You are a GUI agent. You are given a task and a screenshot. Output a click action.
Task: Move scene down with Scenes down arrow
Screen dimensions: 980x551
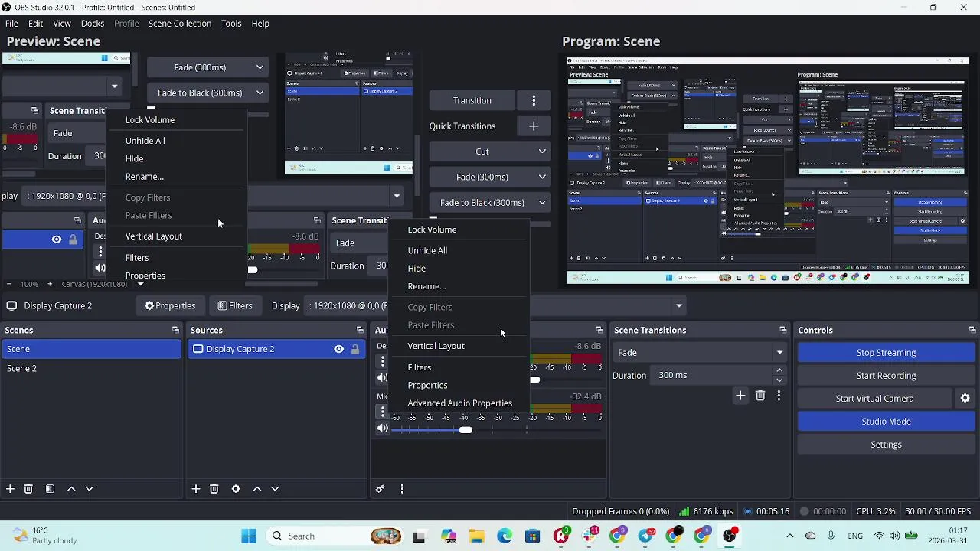click(89, 489)
